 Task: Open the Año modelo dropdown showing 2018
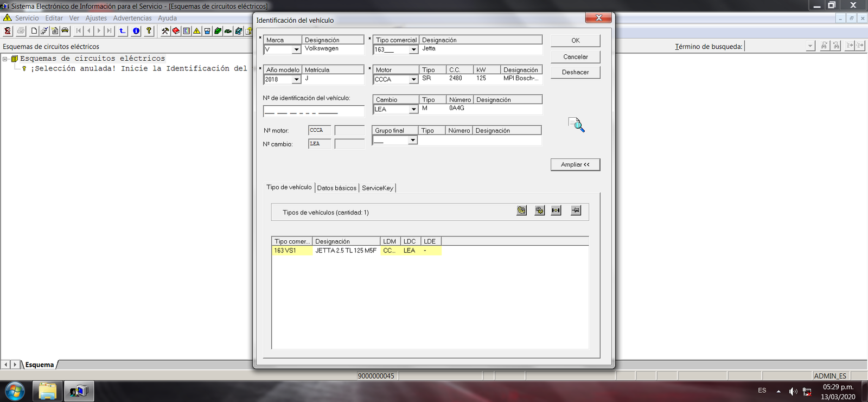(296, 79)
